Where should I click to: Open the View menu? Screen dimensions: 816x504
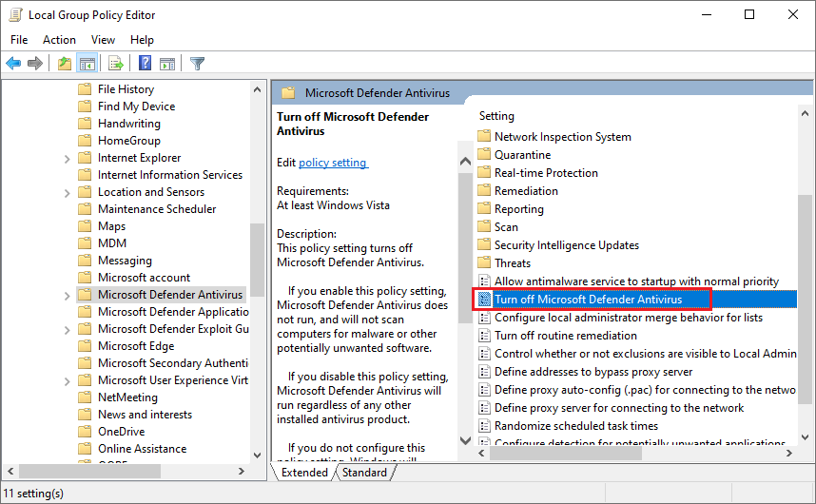click(x=103, y=40)
